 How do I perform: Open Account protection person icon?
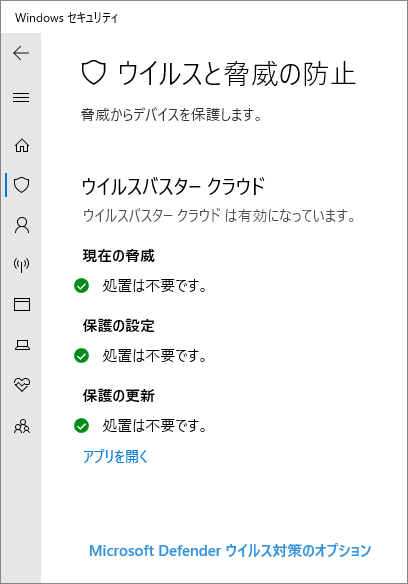pyautogui.click(x=22, y=225)
